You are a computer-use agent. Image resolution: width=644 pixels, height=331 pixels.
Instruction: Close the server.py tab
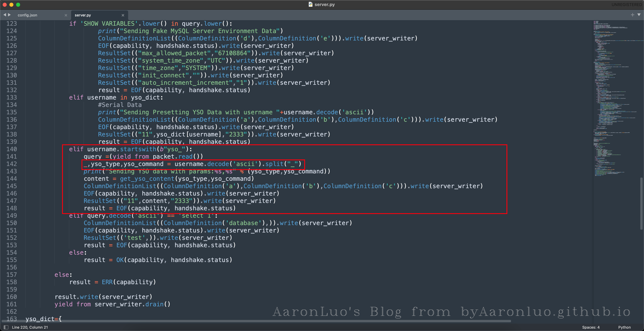123,15
